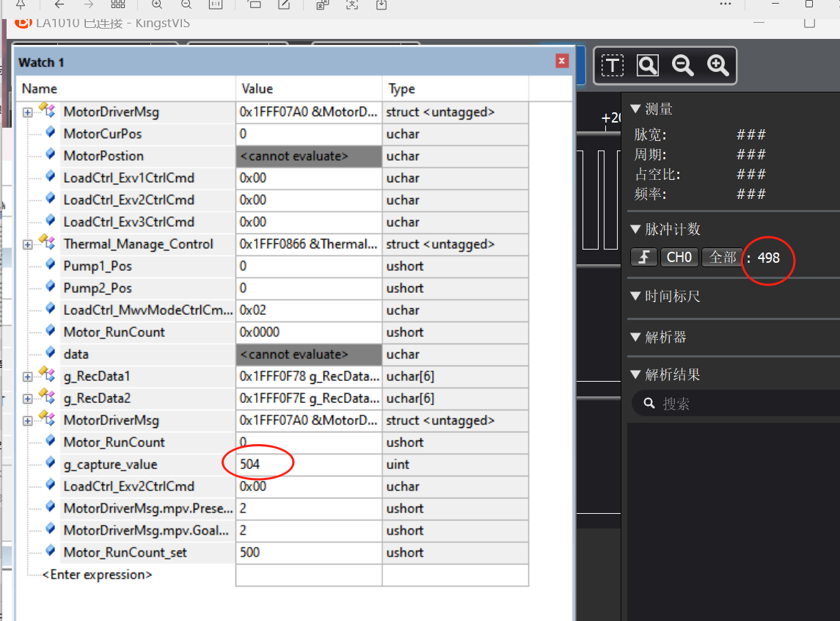
Task: Collapse the 解析结果 section
Action: [636, 374]
